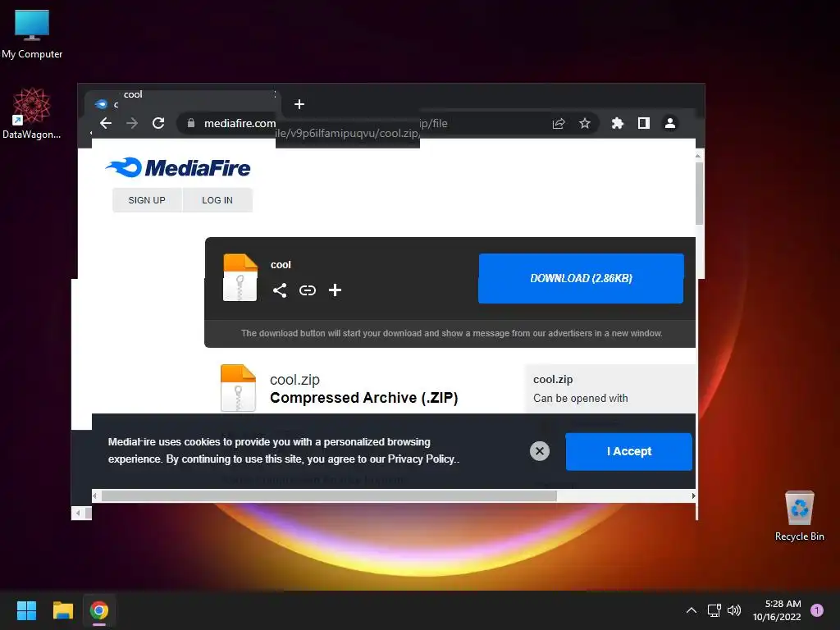The width and height of the screenshot is (840, 630).
Task: Click the I Accept cookie button
Action: [x=629, y=452]
